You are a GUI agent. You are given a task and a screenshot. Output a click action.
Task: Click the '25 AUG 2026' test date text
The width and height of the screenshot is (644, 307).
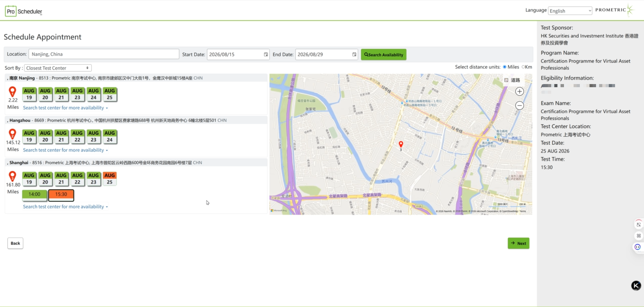pos(555,151)
